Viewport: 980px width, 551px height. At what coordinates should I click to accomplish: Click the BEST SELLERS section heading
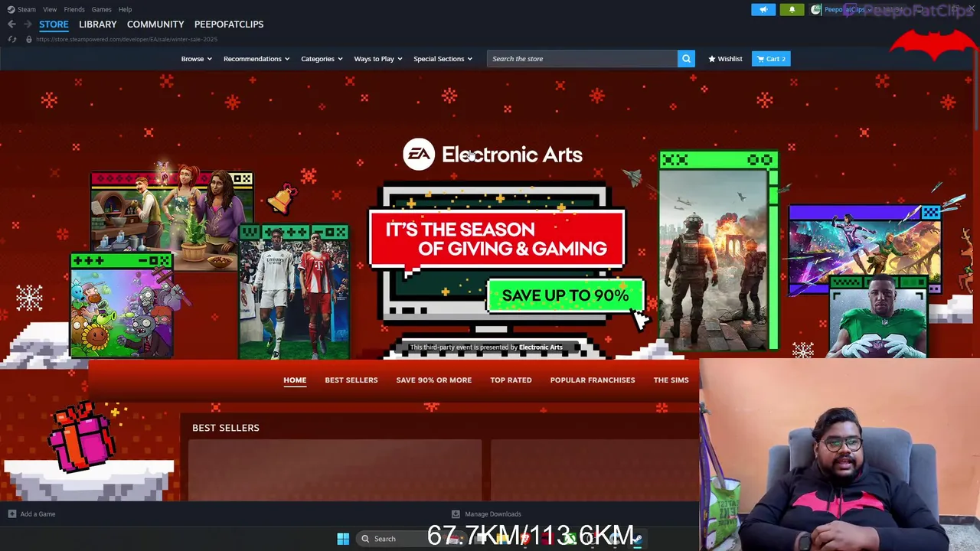click(x=226, y=428)
